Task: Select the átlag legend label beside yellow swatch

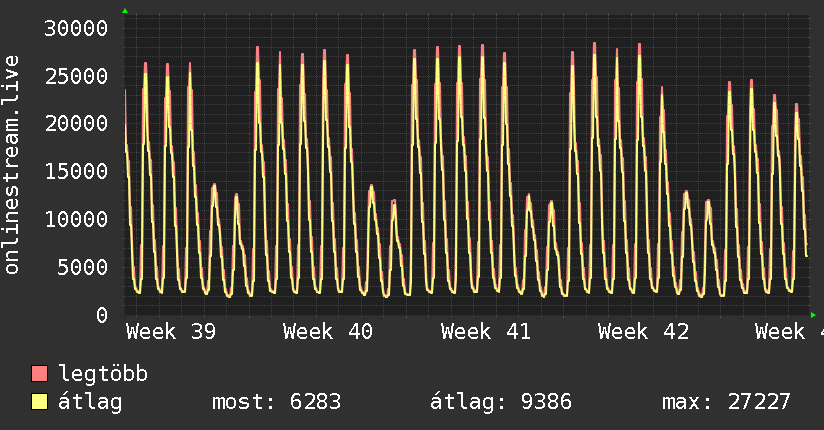Action: point(90,402)
